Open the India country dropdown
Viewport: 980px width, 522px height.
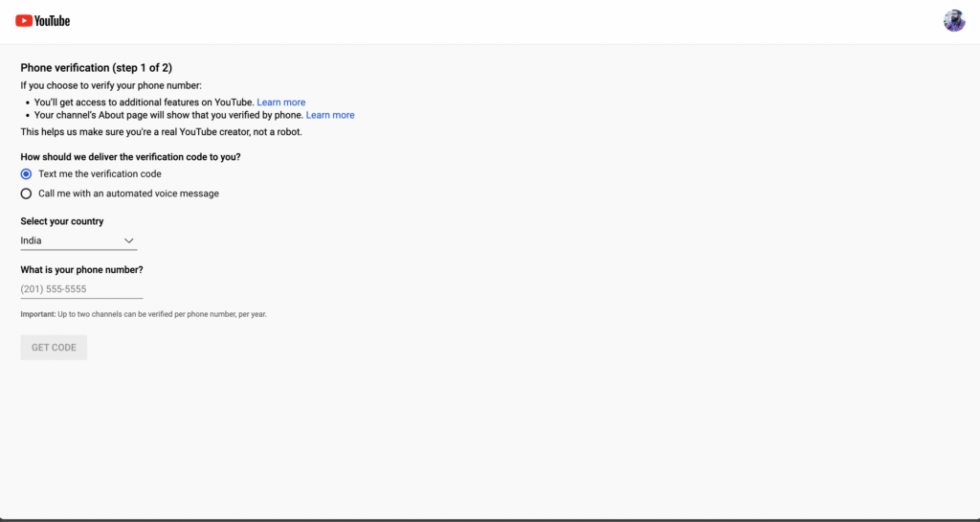pos(78,240)
